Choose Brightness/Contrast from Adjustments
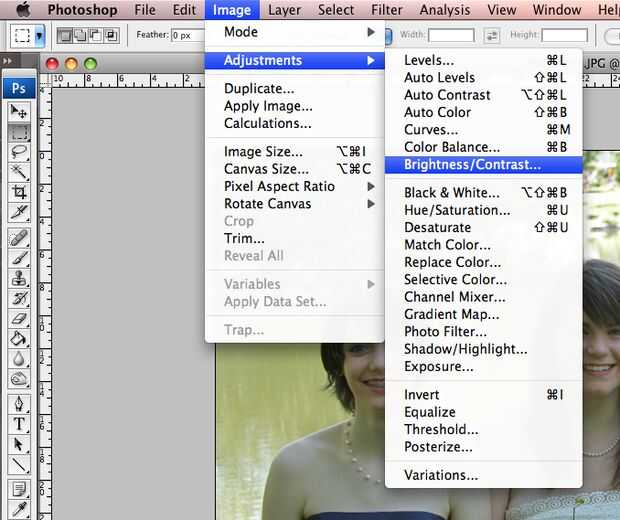620x520 pixels. click(x=484, y=165)
